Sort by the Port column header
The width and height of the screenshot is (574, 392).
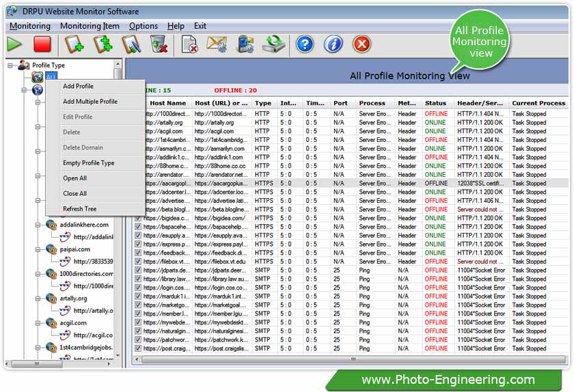(x=342, y=103)
